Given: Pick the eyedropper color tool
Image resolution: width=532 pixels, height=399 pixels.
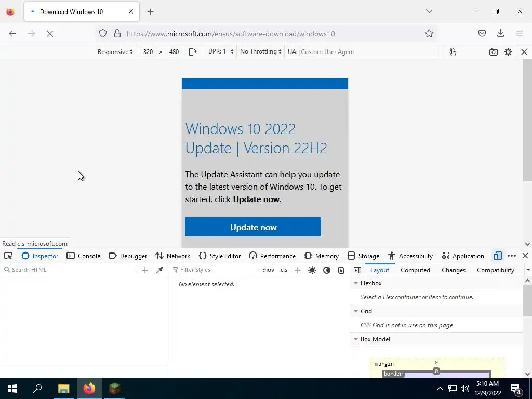Looking at the screenshot, I should [x=159, y=270].
